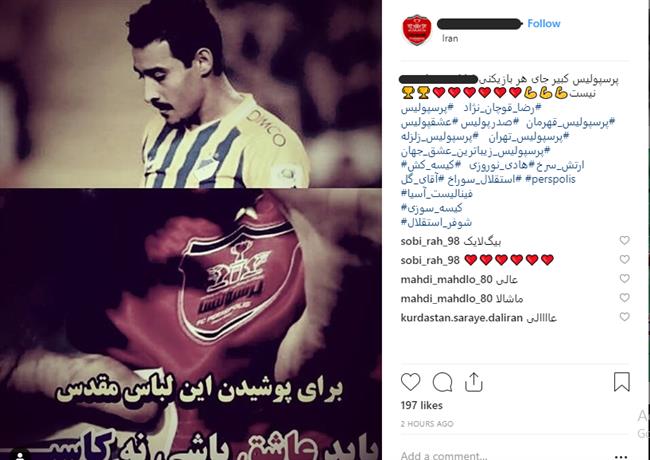Viewport: 650px width, 460px height.
Task: Click the post image of the striped-jersey player
Action: (x=191, y=94)
